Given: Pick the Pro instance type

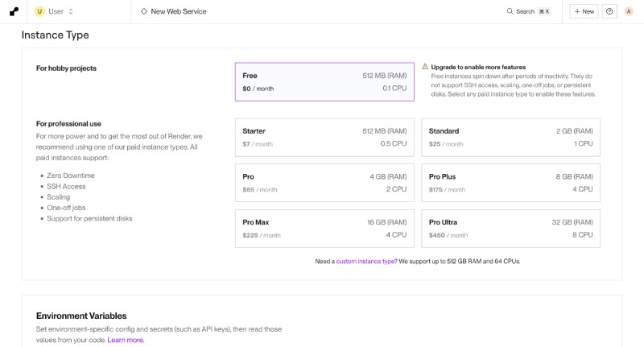Looking at the screenshot, I should click(x=324, y=183).
